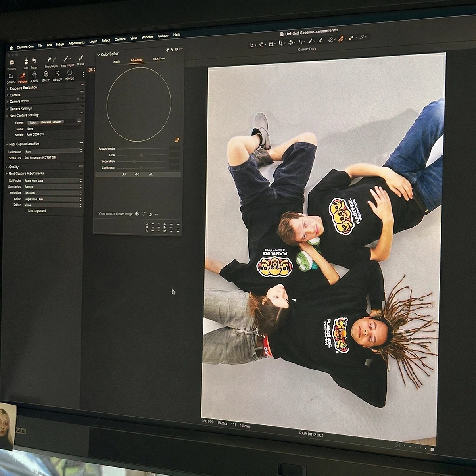The width and height of the screenshot is (476, 476).
Task: Click the Camera capture icon in toolbar
Action: 12,62
